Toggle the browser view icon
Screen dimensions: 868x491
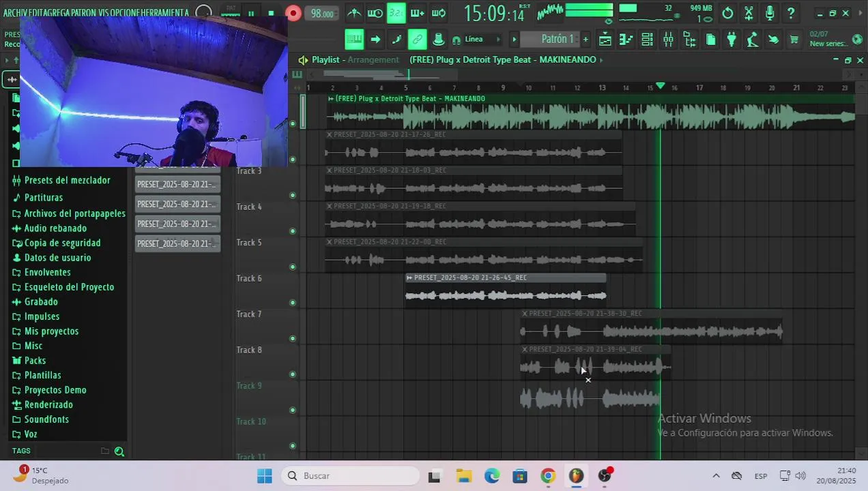click(689, 40)
